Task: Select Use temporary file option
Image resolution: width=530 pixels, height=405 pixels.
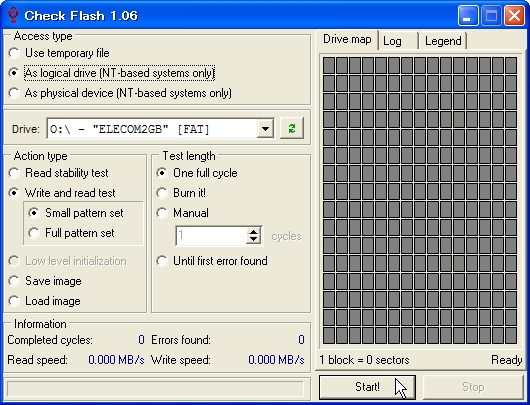Action: click(x=59, y=53)
